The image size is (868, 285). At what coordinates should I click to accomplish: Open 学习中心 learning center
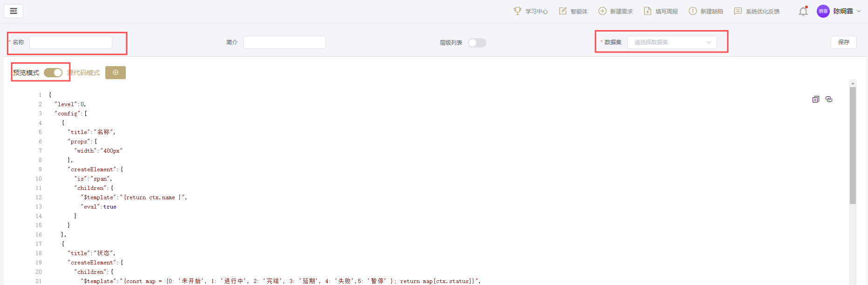[x=531, y=11]
